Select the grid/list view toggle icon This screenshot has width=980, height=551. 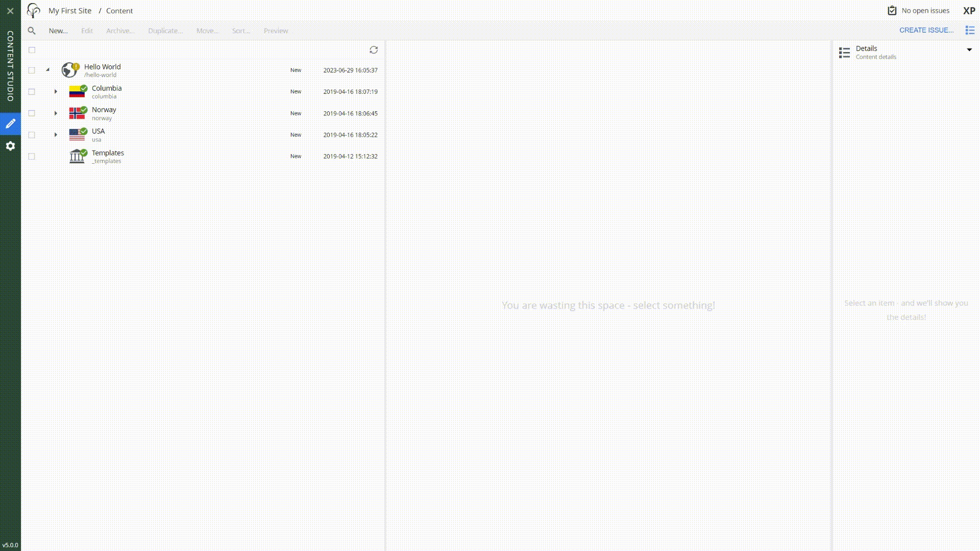970,30
